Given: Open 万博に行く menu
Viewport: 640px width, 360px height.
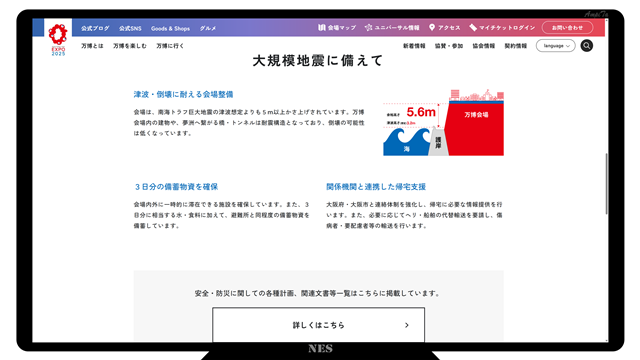Looking at the screenshot, I should click(170, 46).
